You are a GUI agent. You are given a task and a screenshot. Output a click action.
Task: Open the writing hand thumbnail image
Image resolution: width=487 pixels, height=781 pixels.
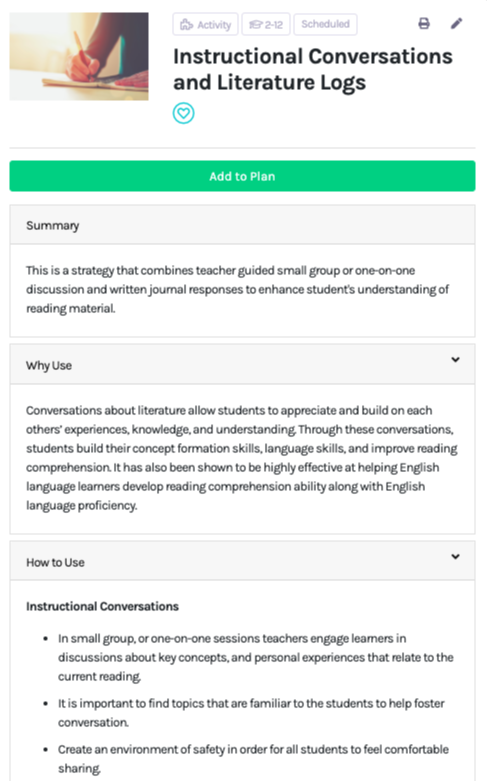[x=79, y=56]
